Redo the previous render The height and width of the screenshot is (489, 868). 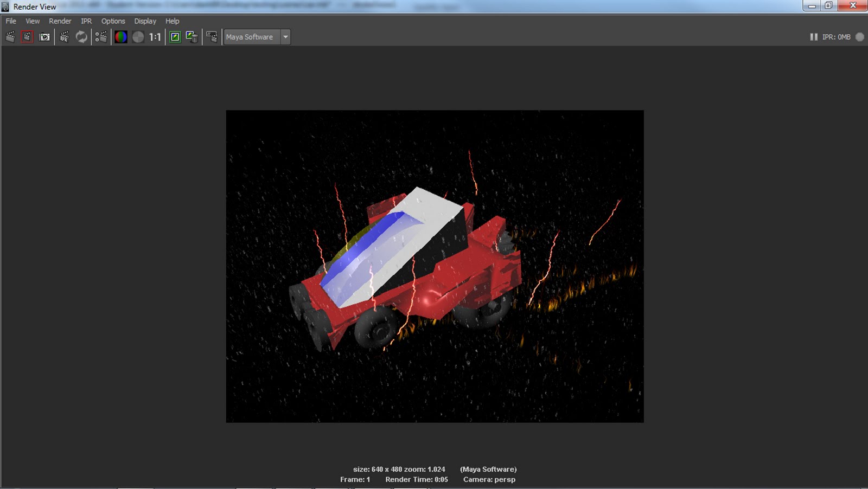tap(9, 37)
